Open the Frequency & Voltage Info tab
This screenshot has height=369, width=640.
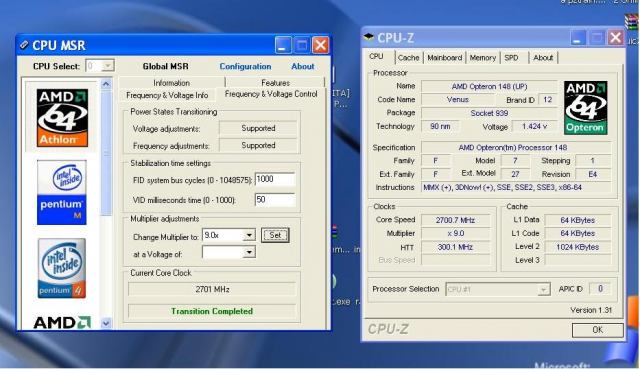167,95
